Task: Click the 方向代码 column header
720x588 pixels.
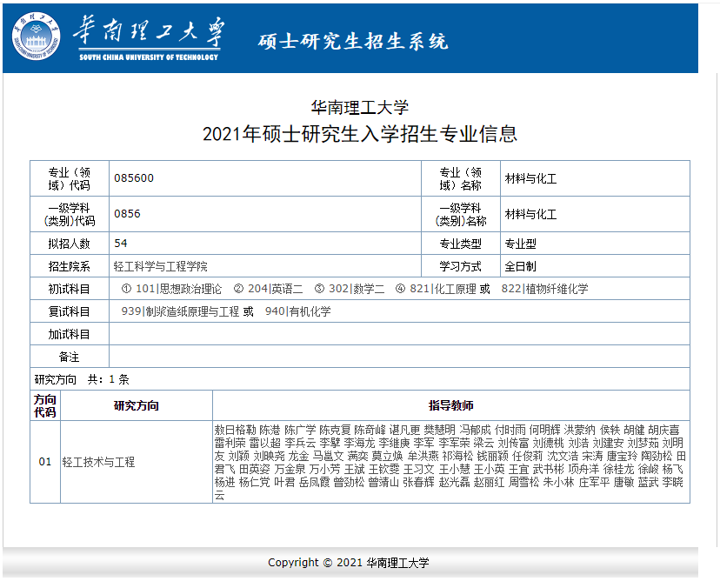Action: click(x=45, y=405)
